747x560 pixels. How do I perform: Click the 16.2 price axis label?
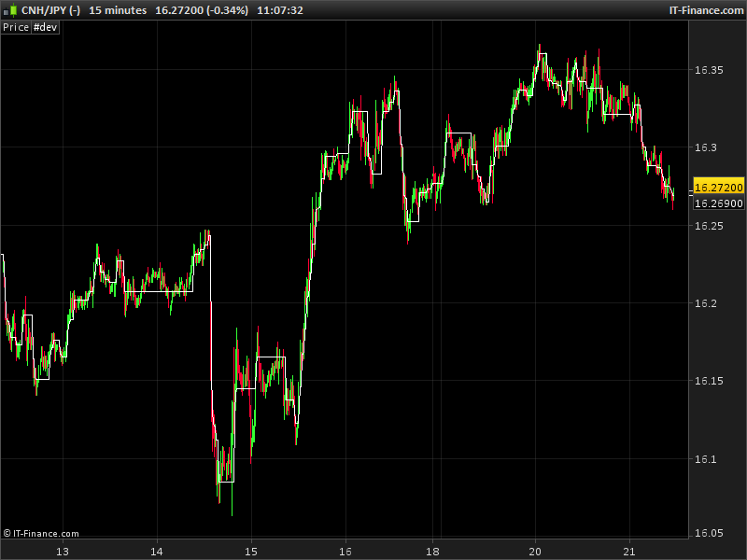(x=706, y=303)
